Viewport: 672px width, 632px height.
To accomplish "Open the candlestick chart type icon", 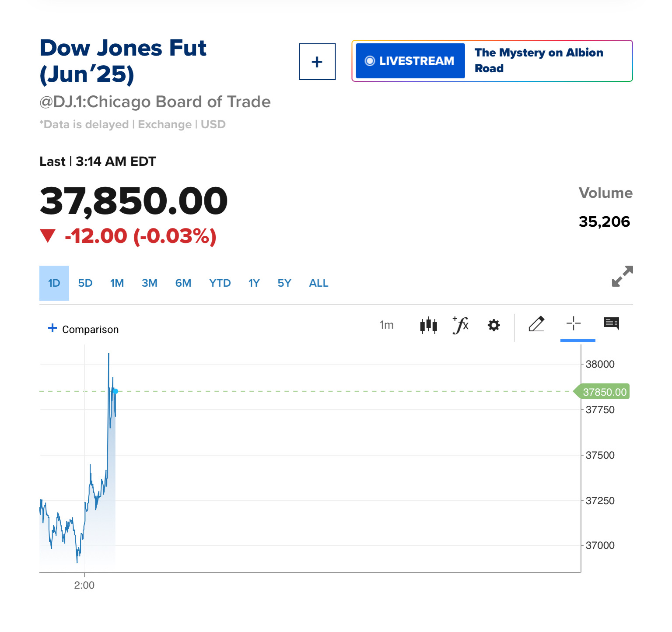I will 428,325.
